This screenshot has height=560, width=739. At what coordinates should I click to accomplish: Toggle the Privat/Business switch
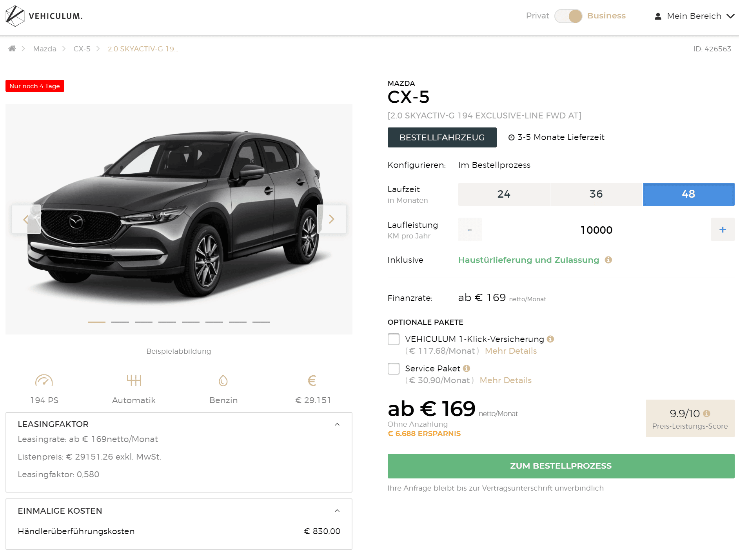point(568,16)
